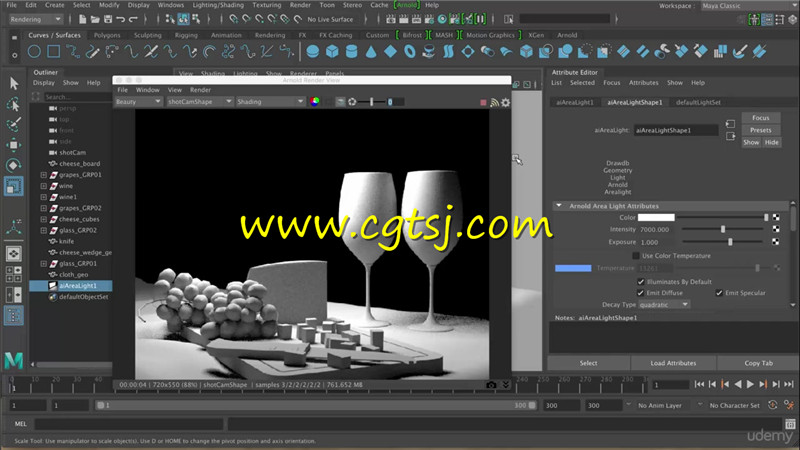Uncheck Emit Specular checkbox
Viewport: 800px width, 450px height.
tap(719, 293)
